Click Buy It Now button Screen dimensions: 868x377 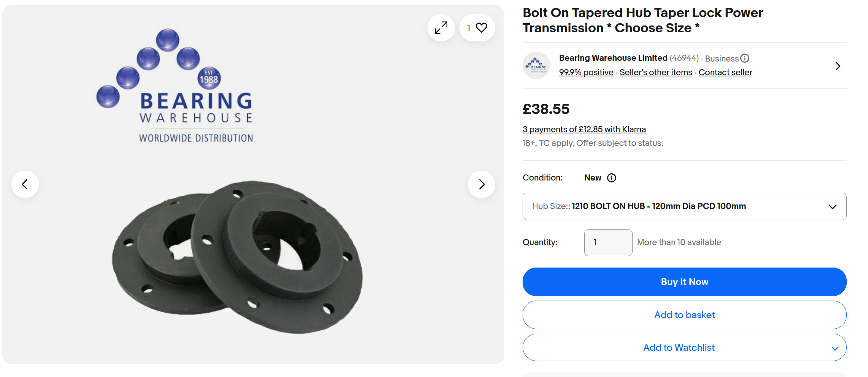(x=684, y=282)
